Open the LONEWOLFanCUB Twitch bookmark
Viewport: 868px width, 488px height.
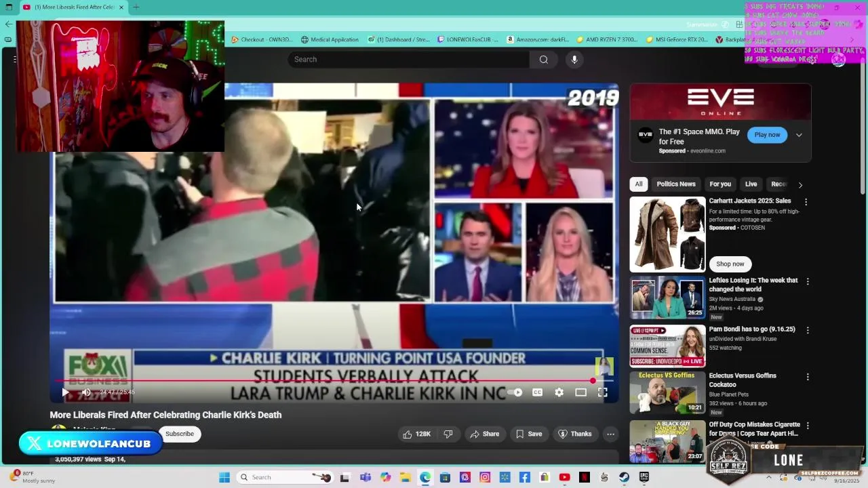point(467,39)
